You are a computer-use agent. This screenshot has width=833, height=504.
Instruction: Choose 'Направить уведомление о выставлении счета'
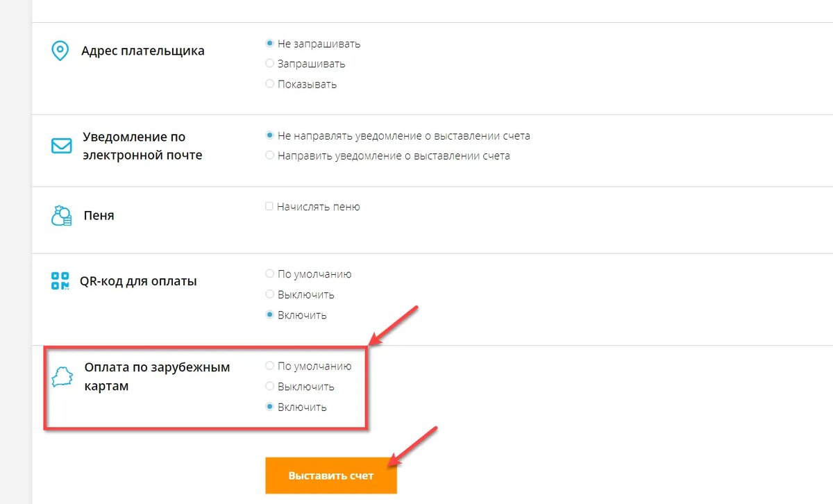point(270,156)
